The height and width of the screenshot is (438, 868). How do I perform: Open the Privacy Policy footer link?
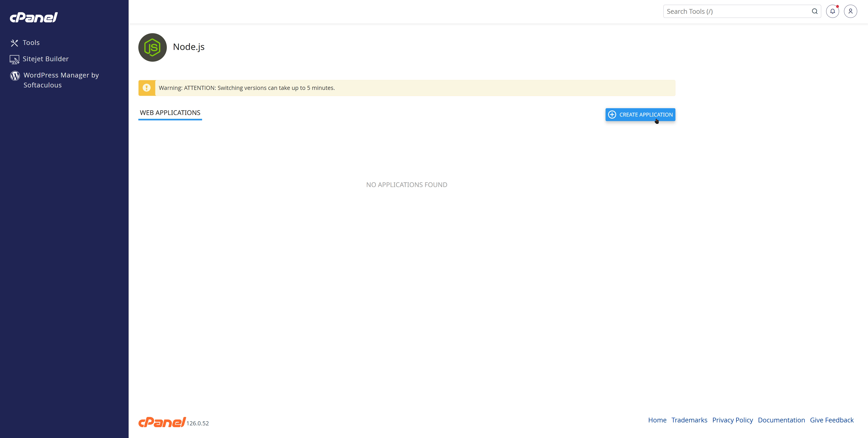(x=733, y=420)
